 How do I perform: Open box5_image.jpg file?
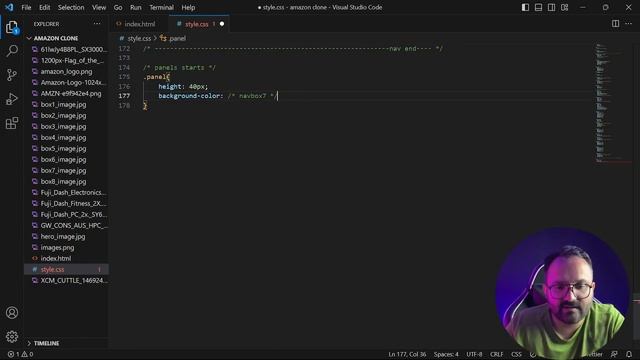click(x=63, y=149)
